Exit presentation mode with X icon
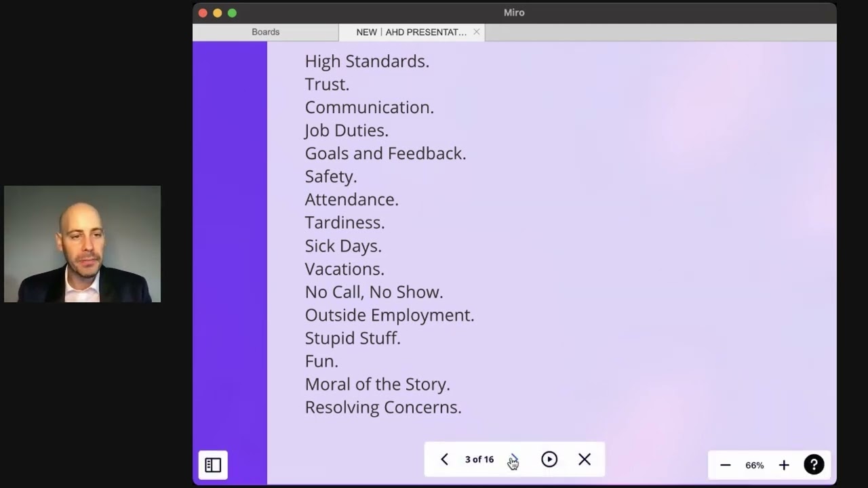 [585, 460]
